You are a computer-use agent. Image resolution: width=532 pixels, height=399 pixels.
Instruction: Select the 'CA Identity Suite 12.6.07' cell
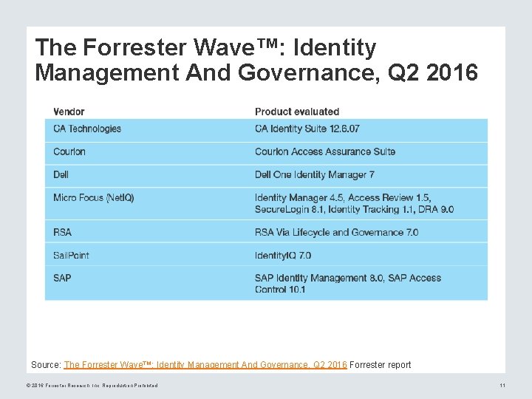(307, 129)
